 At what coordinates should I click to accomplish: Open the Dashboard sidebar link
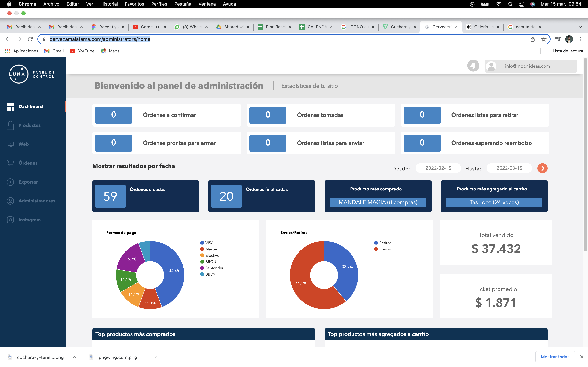click(30, 106)
